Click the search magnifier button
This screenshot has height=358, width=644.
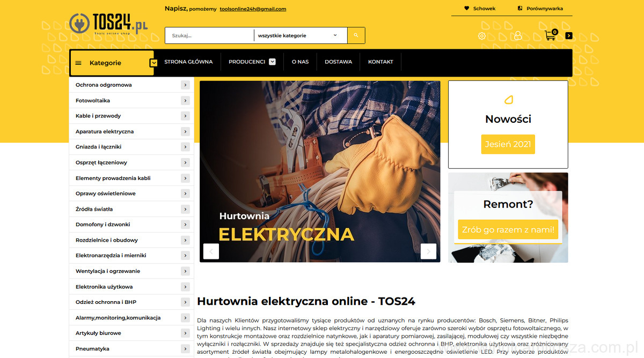(356, 35)
